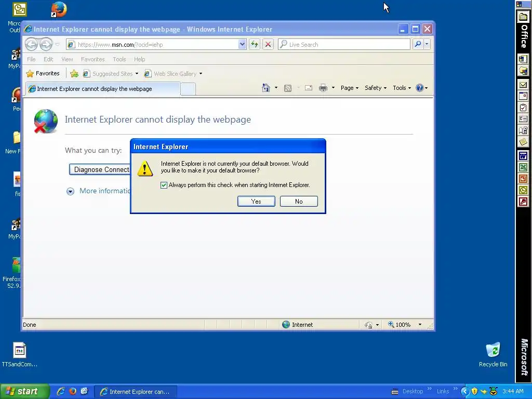This screenshot has width=532, height=399.
Task: Open Excel from the Office shortcut bar
Action: pos(523,167)
